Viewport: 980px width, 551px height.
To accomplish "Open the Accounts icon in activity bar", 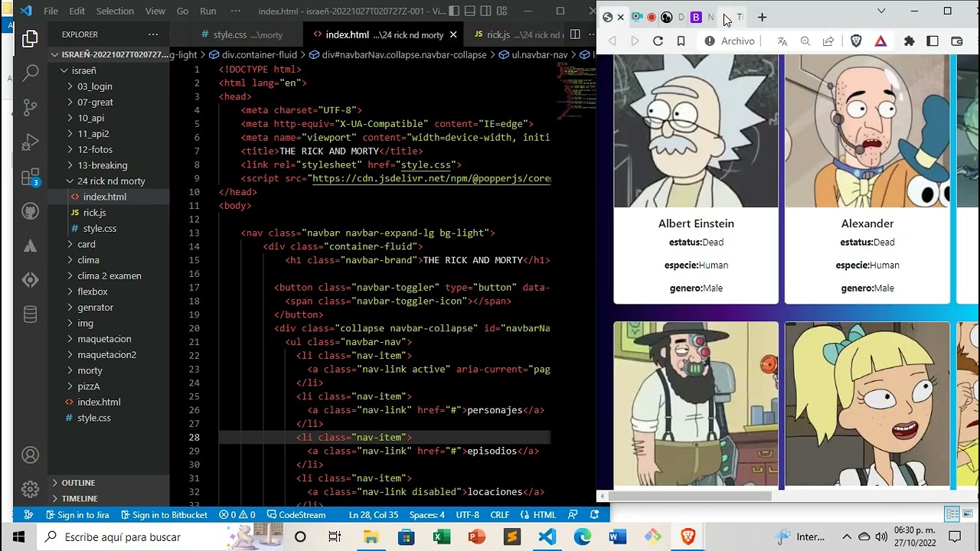I will [x=30, y=455].
